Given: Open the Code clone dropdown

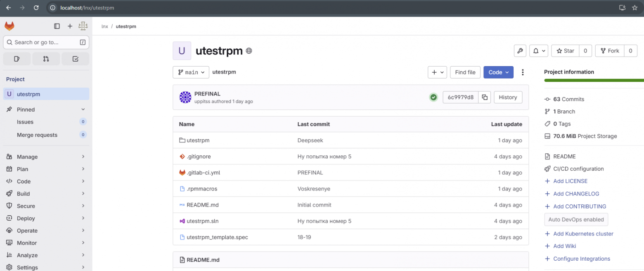Looking at the screenshot, I should [498, 72].
